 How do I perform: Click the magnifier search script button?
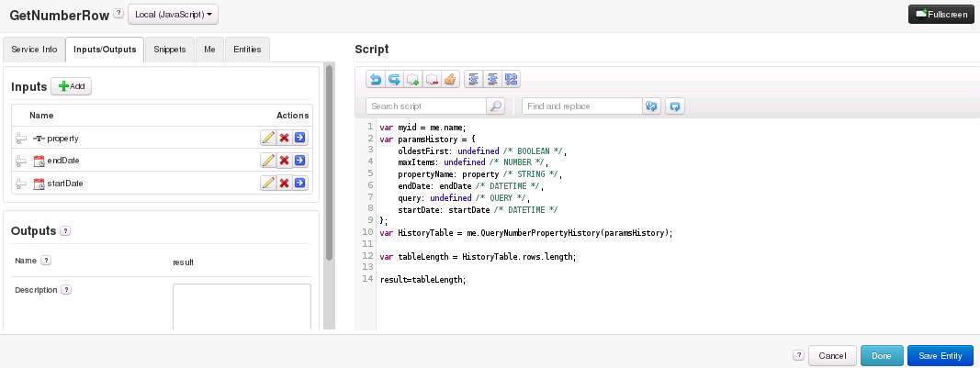pyautogui.click(x=496, y=106)
